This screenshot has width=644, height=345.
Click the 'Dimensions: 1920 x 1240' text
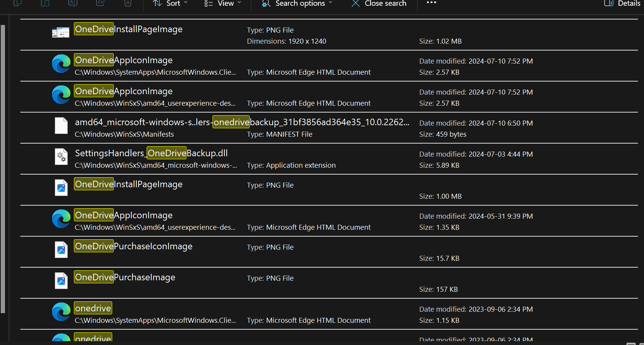pos(286,41)
